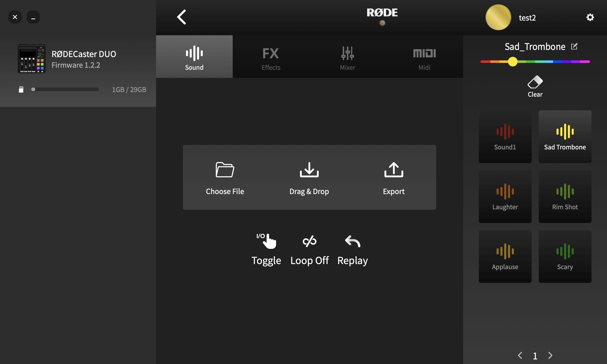Navigate to next sound page
607x364 pixels.
coord(550,355)
